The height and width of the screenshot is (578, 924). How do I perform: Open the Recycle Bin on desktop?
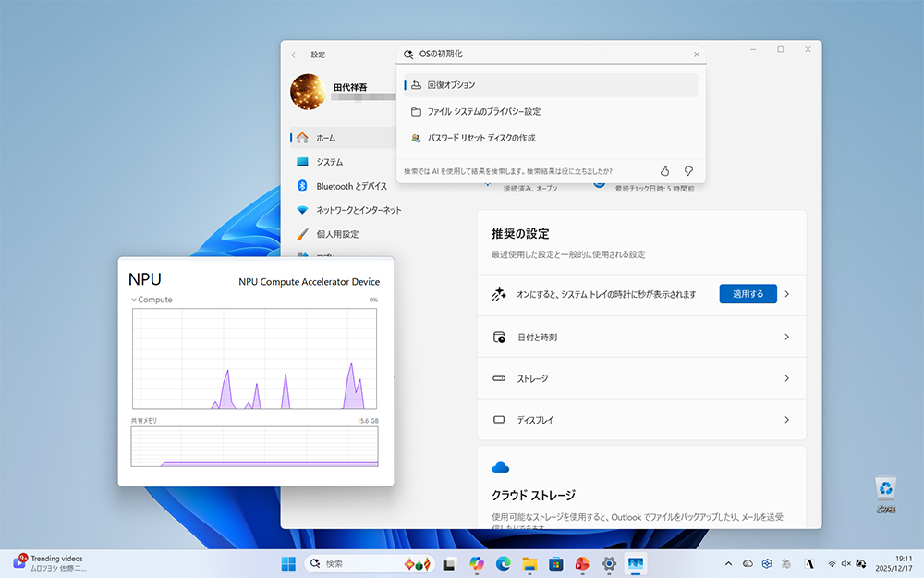(x=886, y=494)
